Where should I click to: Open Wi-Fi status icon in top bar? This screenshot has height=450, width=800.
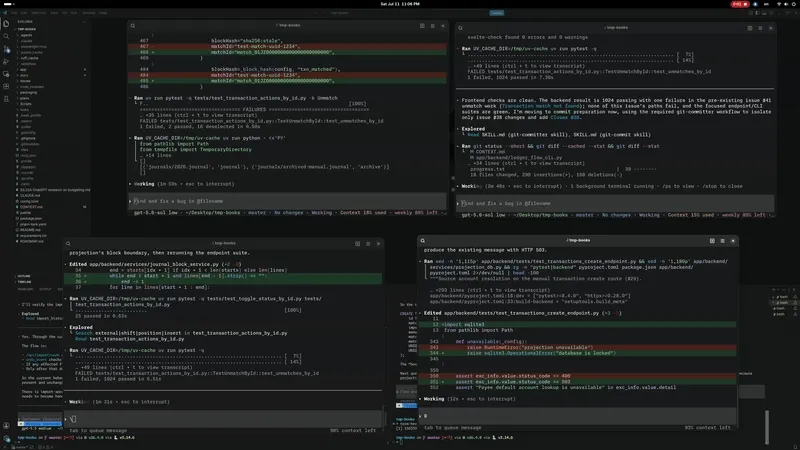[779, 4]
